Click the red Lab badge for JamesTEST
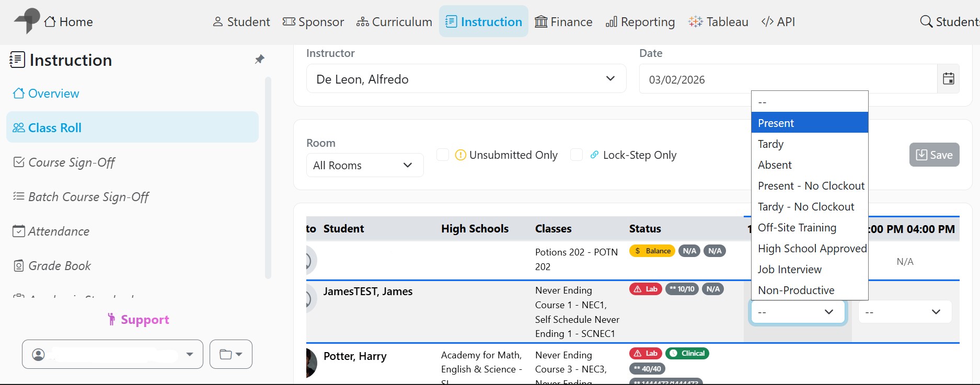The width and height of the screenshot is (980, 385). 645,289
